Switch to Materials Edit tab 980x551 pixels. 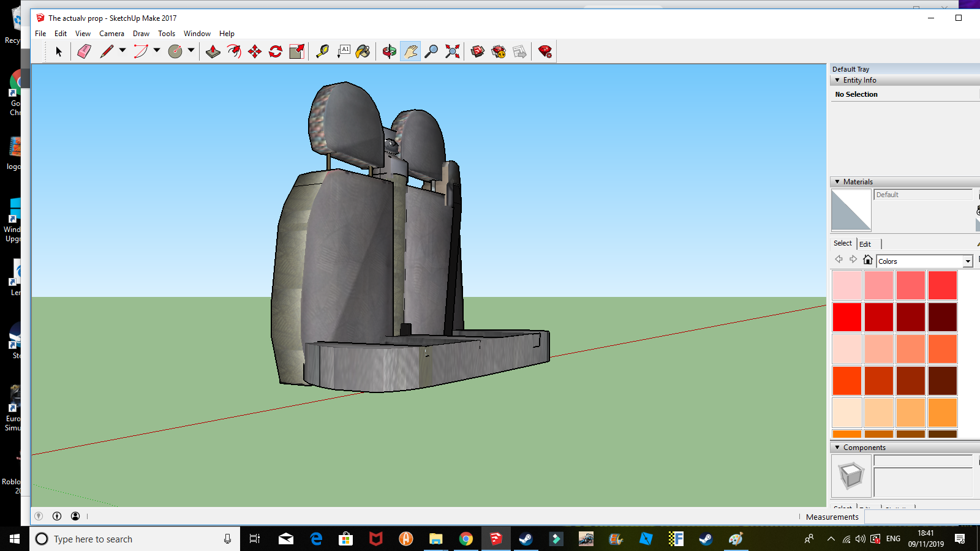(x=865, y=244)
